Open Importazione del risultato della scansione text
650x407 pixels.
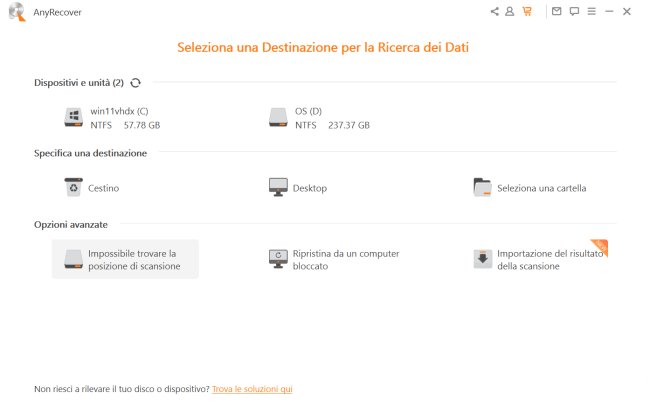[x=550, y=260]
